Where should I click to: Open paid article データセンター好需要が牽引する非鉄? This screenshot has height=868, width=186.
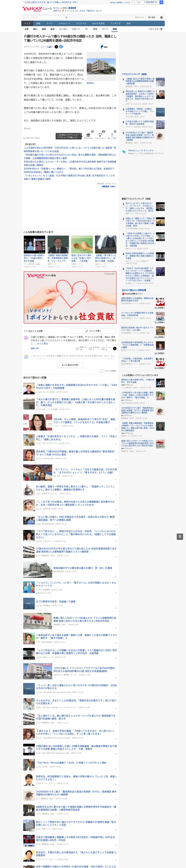click(137, 314)
